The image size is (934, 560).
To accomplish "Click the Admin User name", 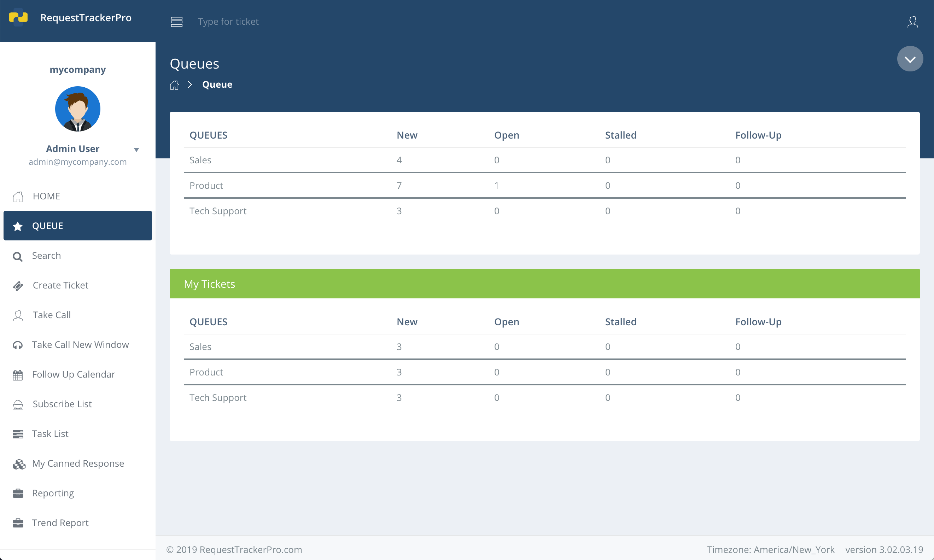I will [x=73, y=149].
